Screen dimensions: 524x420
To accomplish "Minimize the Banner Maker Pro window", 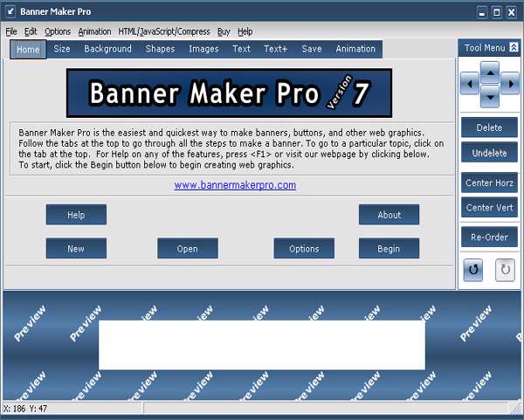I will [x=481, y=12].
